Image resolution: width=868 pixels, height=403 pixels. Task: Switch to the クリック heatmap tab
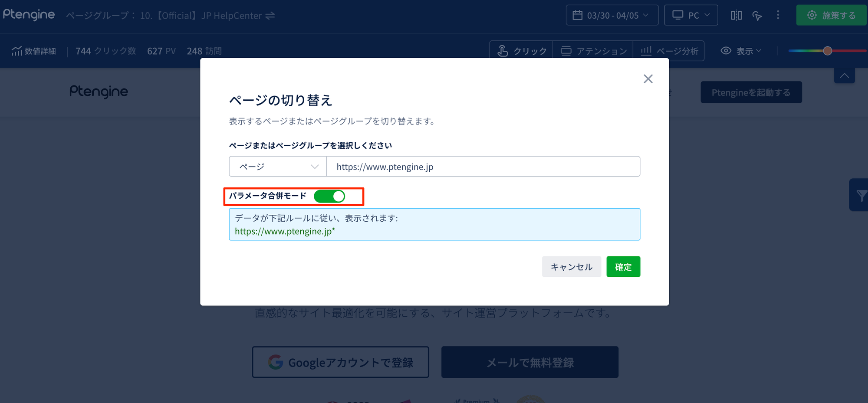tap(521, 51)
